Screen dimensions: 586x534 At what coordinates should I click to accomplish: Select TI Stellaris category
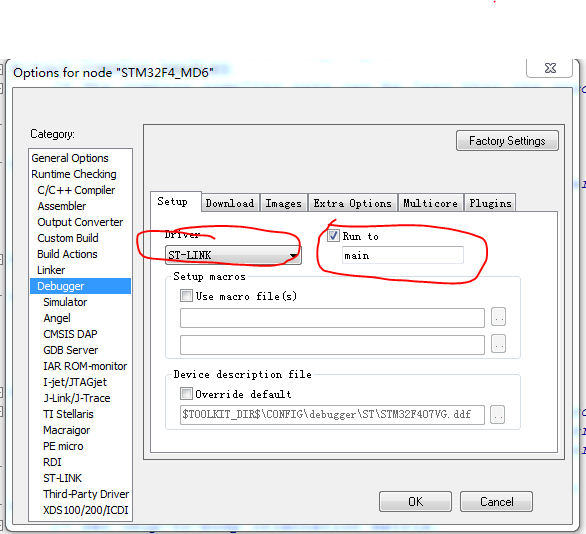tap(68, 414)
